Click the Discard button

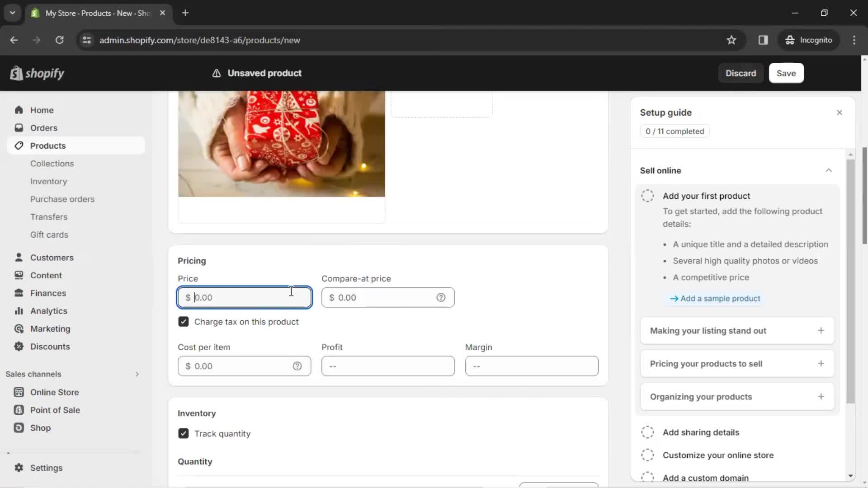pyautogui.click(x=741, y=73)
